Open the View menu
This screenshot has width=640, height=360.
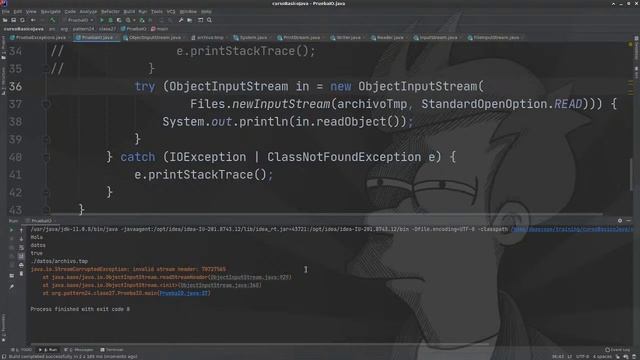pyautogui.click(x=31, y=12)
